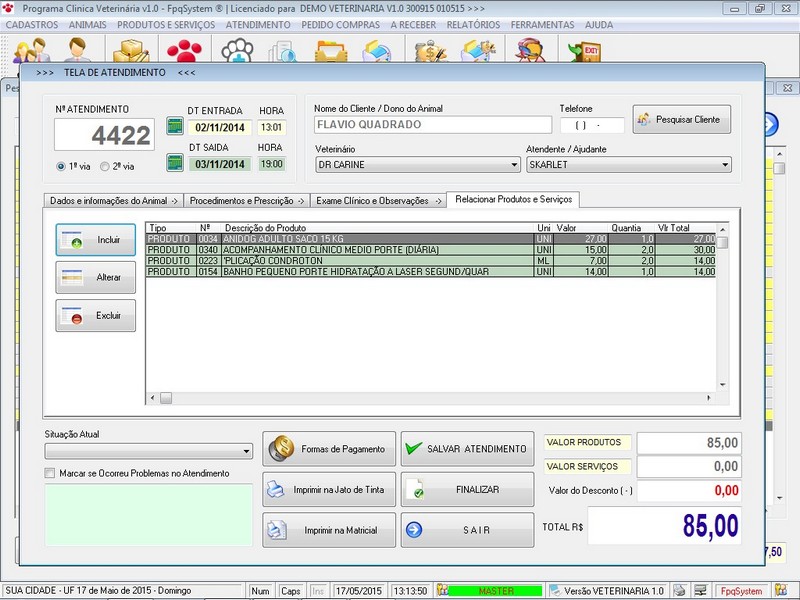Click the white paw with plus toolbar icon

click(237, 51)
